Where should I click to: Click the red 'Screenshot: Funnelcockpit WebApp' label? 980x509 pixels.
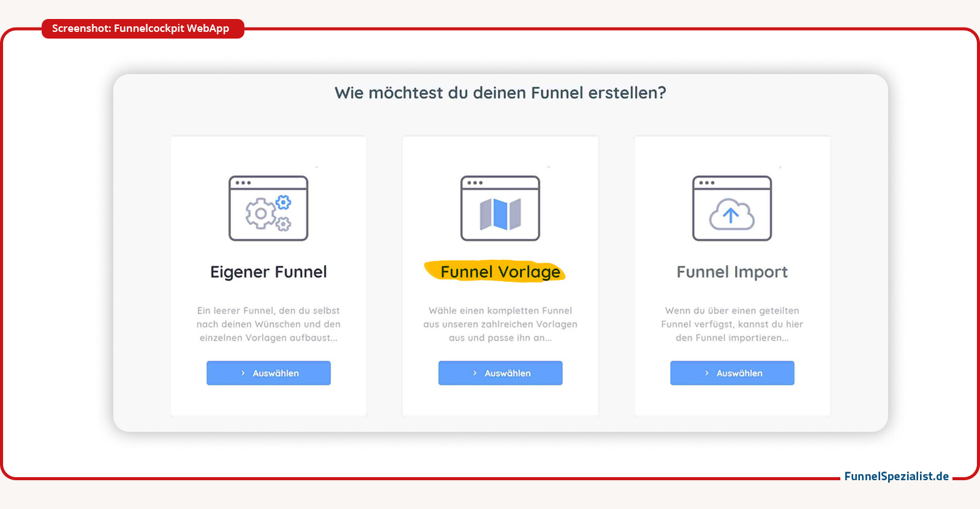(141, 29)
